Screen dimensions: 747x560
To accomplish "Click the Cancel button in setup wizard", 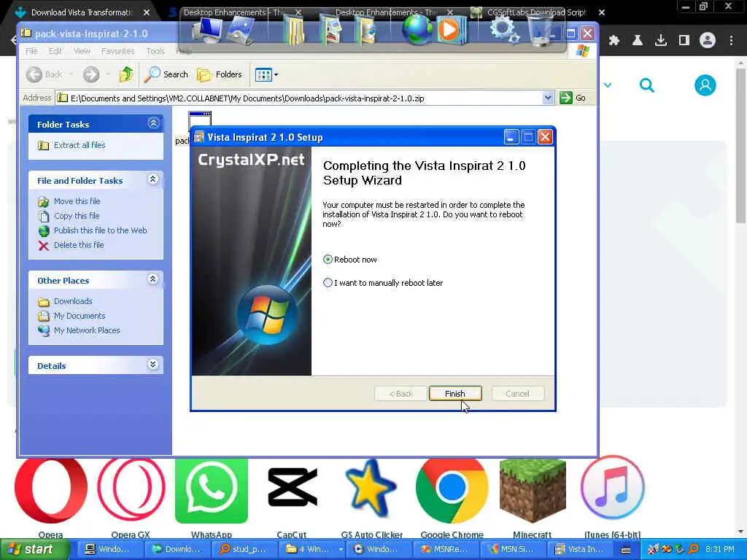I will click(517, 393).
